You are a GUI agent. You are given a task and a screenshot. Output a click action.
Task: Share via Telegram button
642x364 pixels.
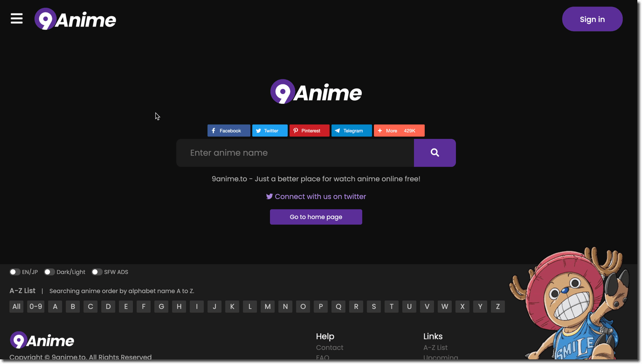point(352,130)
